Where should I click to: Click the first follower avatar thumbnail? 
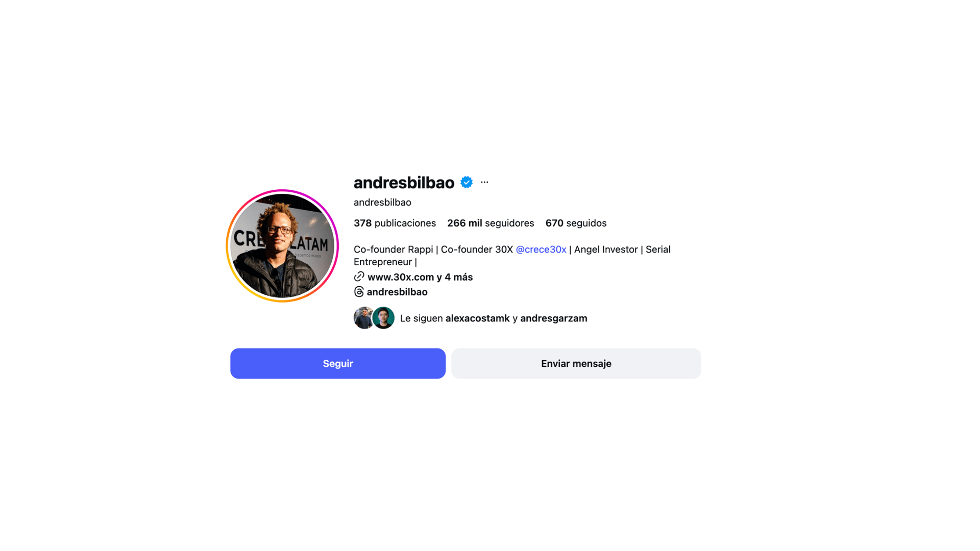pyautogui.click(x=363, y=318)
